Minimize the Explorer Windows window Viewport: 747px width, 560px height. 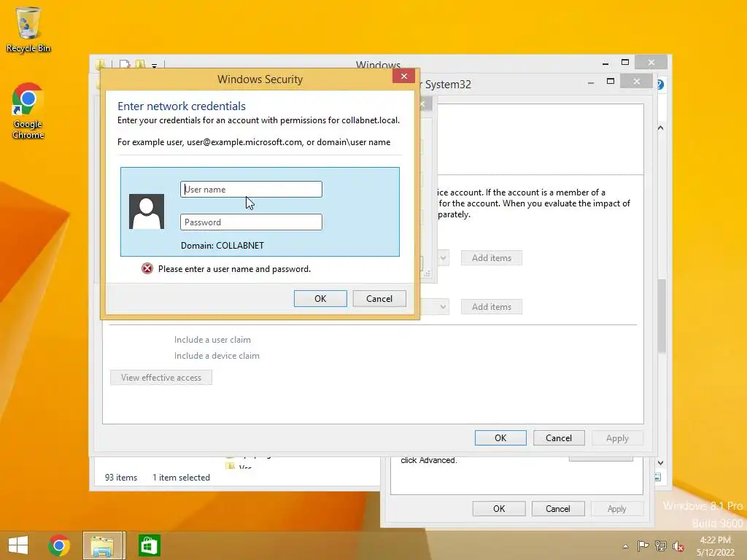tap(605, 63)
